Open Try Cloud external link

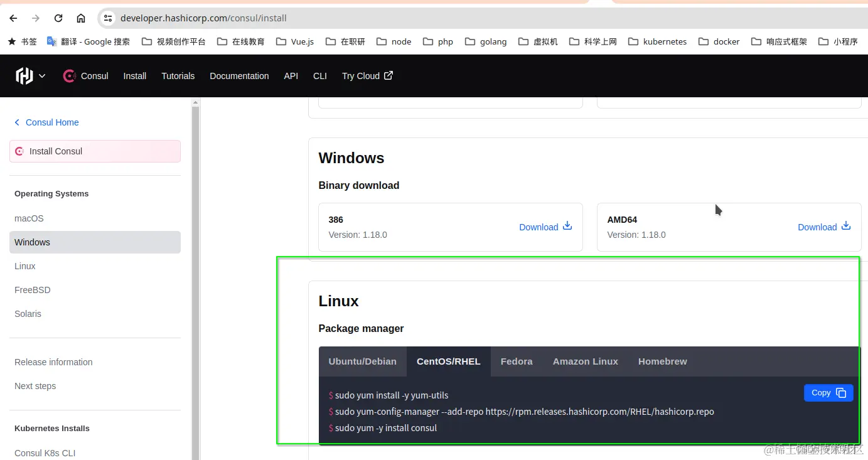(367, 76)
